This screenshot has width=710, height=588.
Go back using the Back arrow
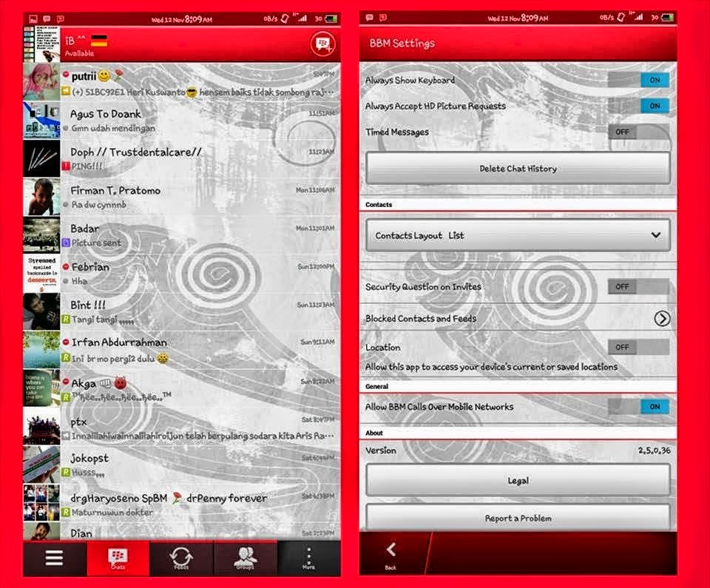pyautogui.click(x=391, y=555)
